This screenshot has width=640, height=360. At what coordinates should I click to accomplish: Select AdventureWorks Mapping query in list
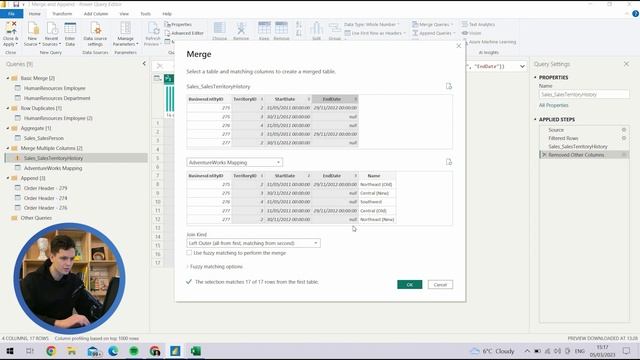click(x=53, y=168)
